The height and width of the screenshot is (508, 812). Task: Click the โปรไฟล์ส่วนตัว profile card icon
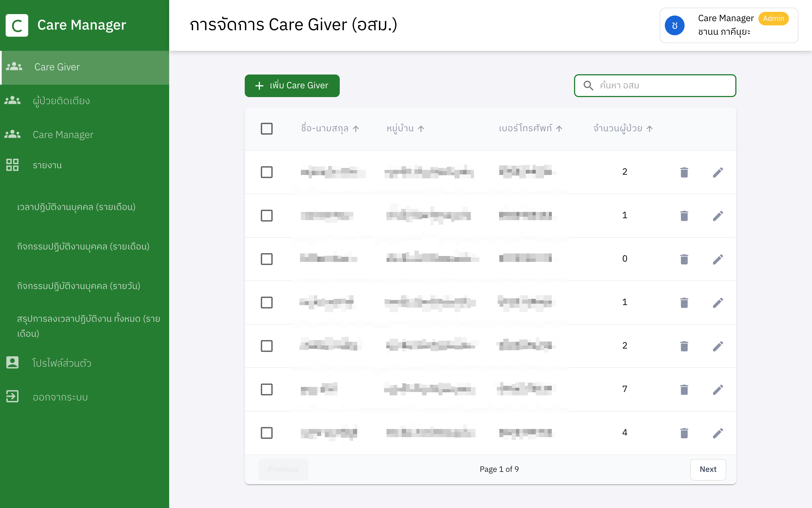coord(12,363)
